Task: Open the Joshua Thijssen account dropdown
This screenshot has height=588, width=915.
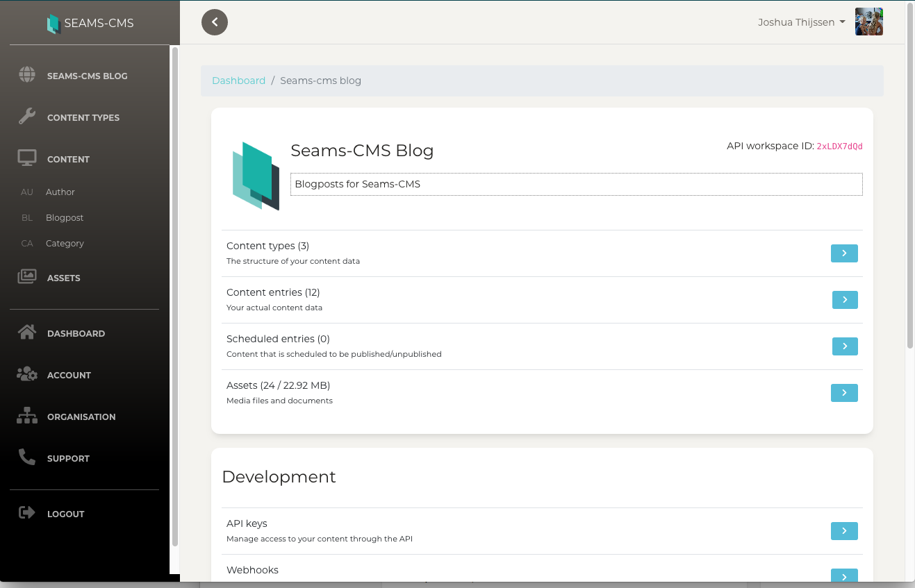Action: click(801, 22)
